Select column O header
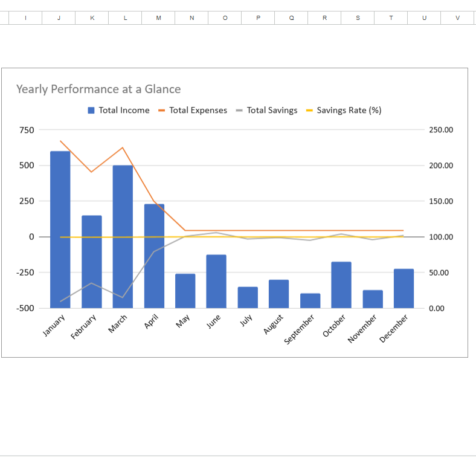Screen dimensions: 476x458 (x=225, y=18)
